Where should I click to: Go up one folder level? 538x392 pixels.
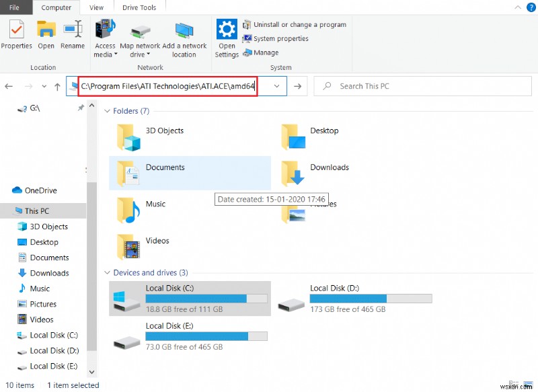pyautogui.click(x=57, y=87)
